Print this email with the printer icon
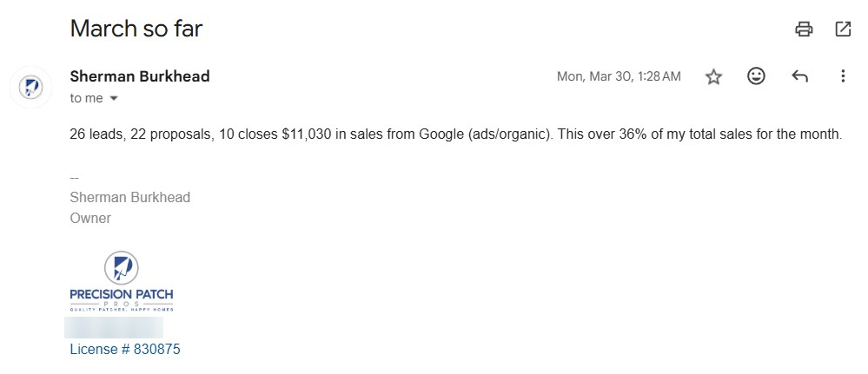This screenshot has width=868, height=374. (x=804, y=29)
